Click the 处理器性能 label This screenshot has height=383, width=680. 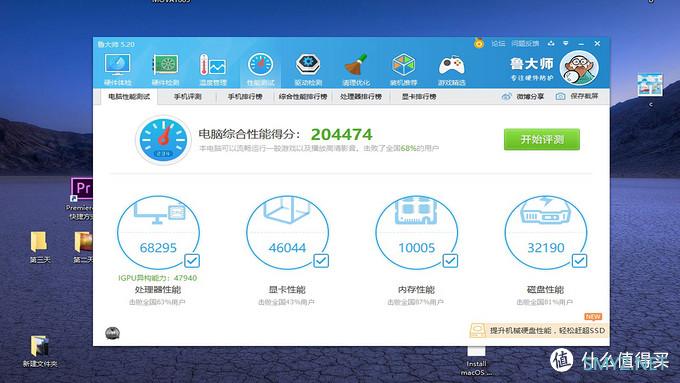(158, 290)
